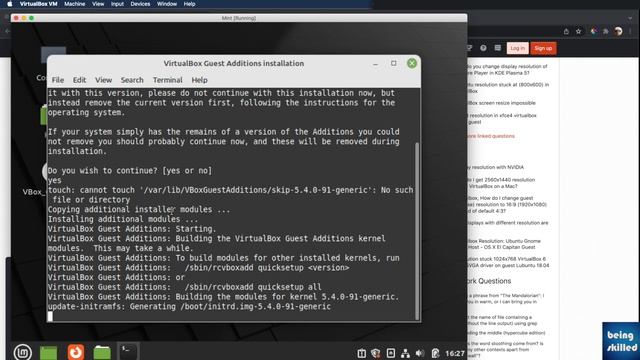The width and height of the screenshot is (640, 360).
Task: Open the terminal's View menu
Action: point(103,80)
